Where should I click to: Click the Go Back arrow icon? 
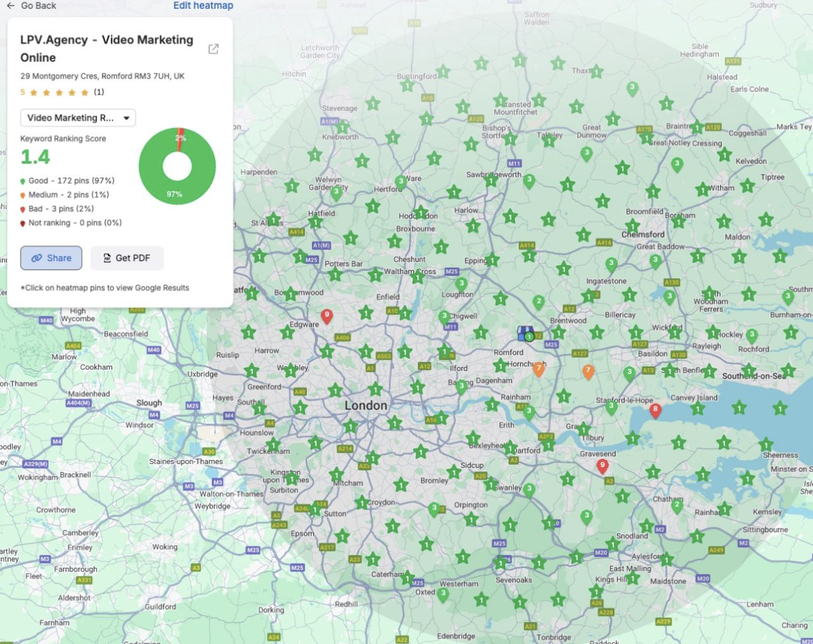[x=10, y=6]
